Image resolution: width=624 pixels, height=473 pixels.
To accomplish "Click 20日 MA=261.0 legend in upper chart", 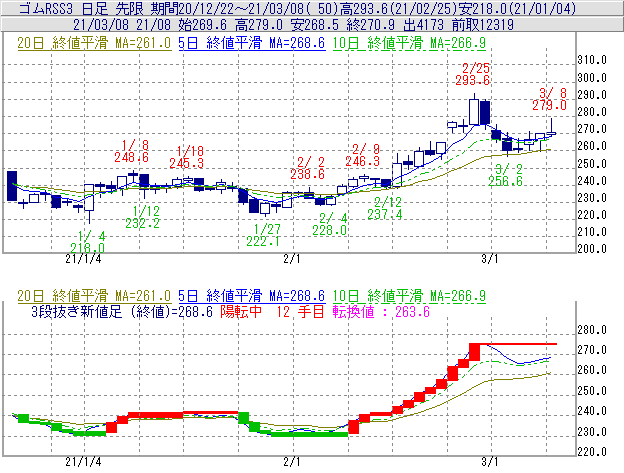I will 88,44.
